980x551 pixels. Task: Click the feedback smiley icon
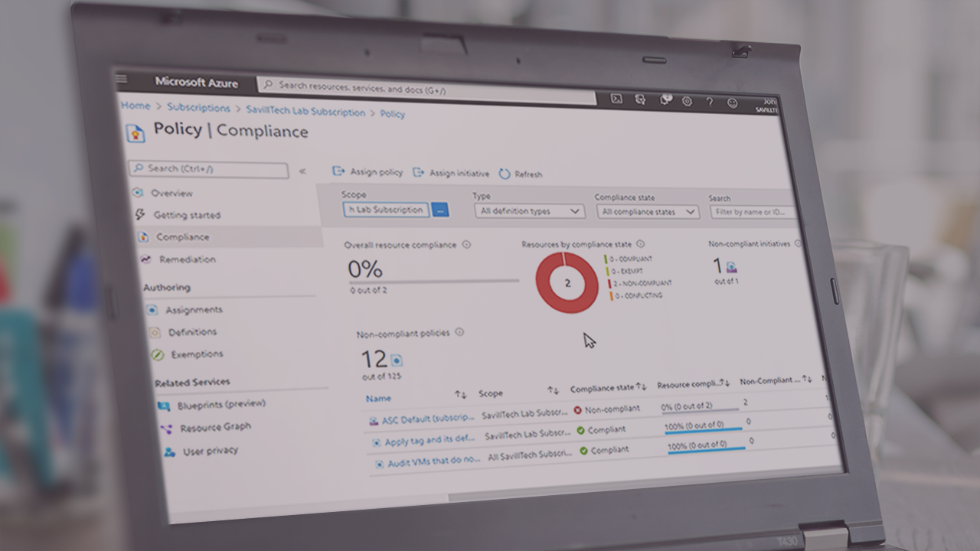point(733,103)
